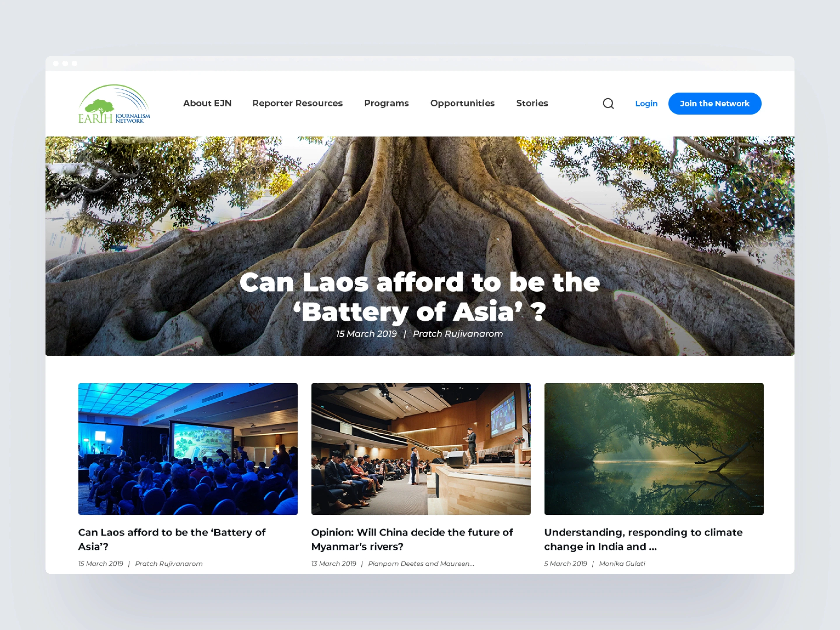Click author Pianporn Deetes and Maureen
The width and height of the screenshot is (840, 630).
coord(421,563)
